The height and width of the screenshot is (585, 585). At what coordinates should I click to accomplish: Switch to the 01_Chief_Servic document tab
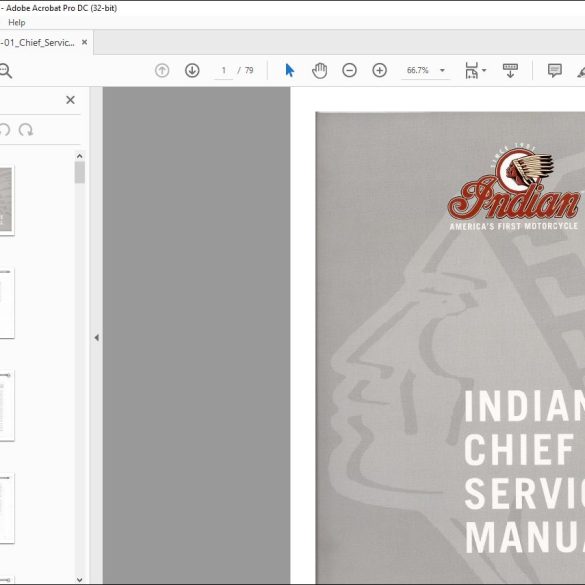[x=37, y=43]
